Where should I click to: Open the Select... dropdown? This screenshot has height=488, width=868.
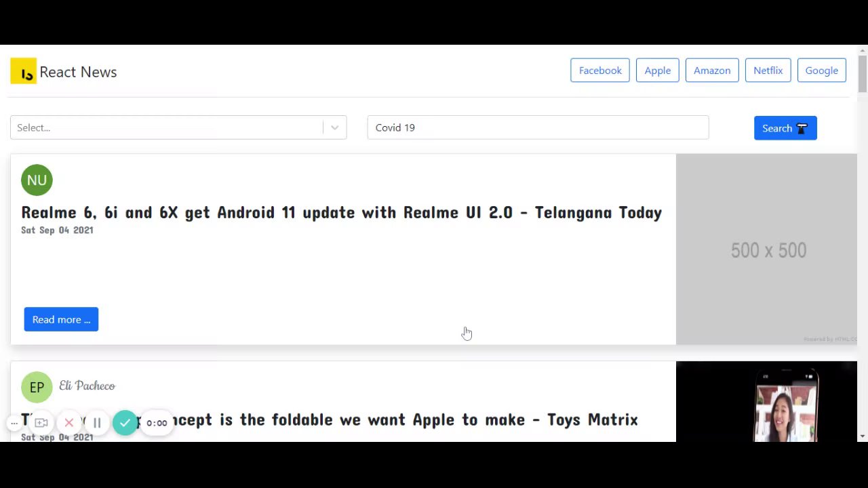tap(178, 127)
